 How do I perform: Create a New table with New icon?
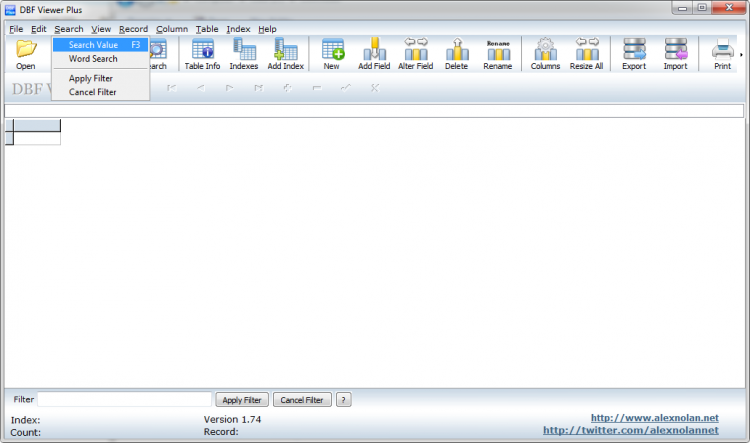[332, 54]
